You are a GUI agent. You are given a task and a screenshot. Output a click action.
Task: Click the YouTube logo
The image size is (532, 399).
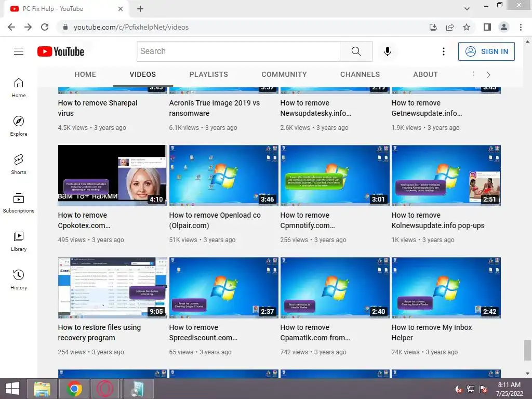pos(61,51)
